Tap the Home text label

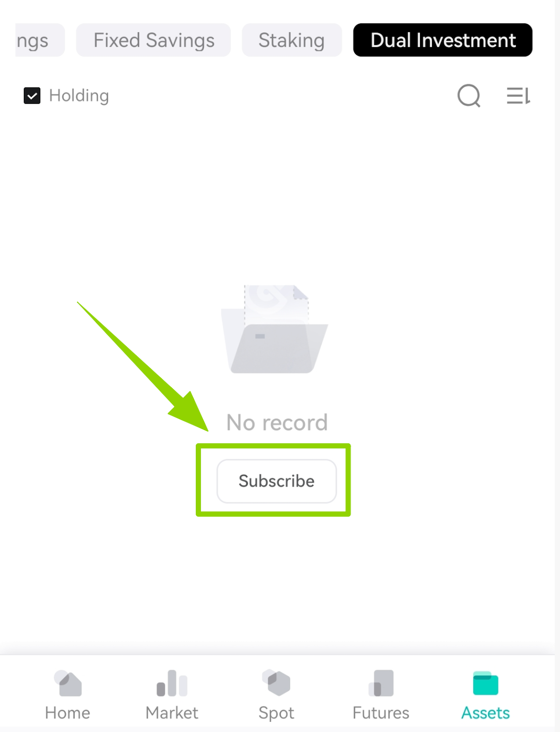click(68, 713)
